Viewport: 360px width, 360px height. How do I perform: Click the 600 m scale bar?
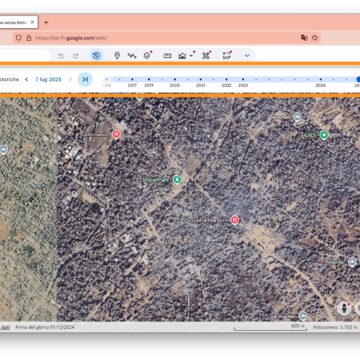[x=270, y=327]
